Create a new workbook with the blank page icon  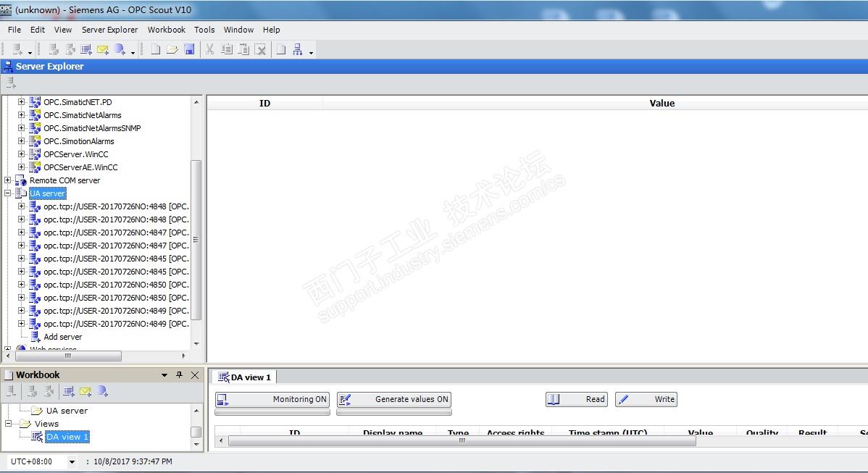click(x=156, y=50)
